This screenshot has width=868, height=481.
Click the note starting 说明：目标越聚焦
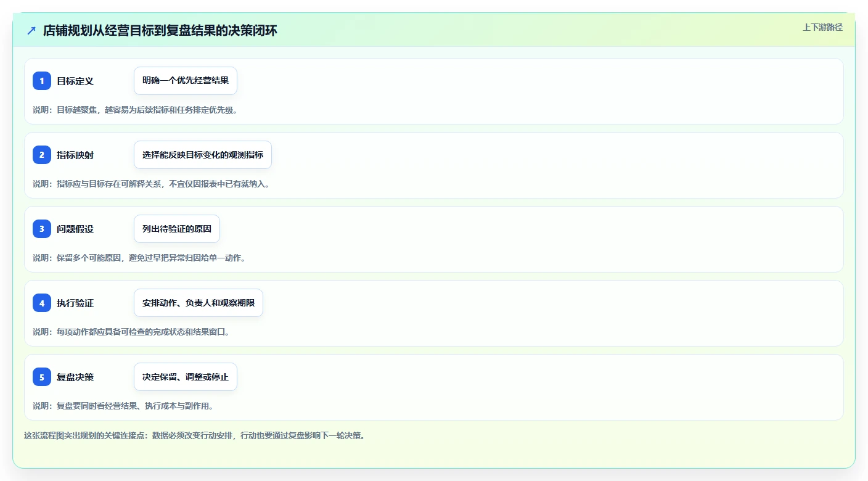click(x=135, y=110)
